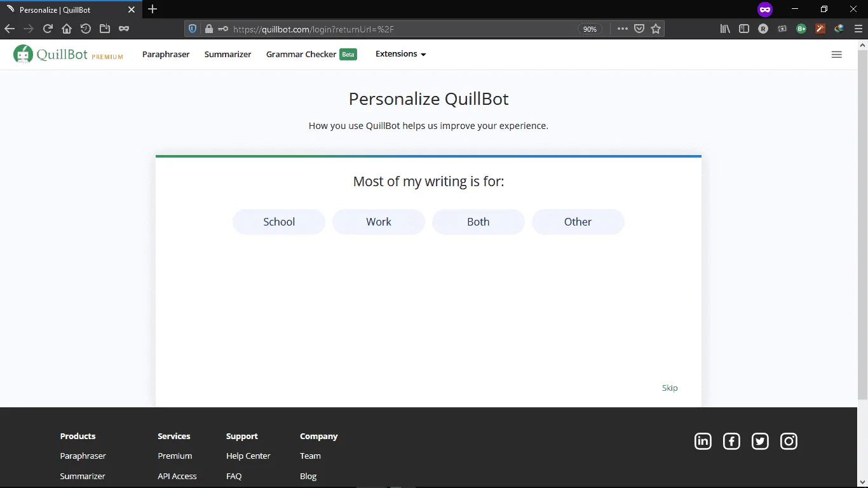Viewport: 868px width, 488px height.
Task: Click the padlock site security icon
Action: pos(208,29)
